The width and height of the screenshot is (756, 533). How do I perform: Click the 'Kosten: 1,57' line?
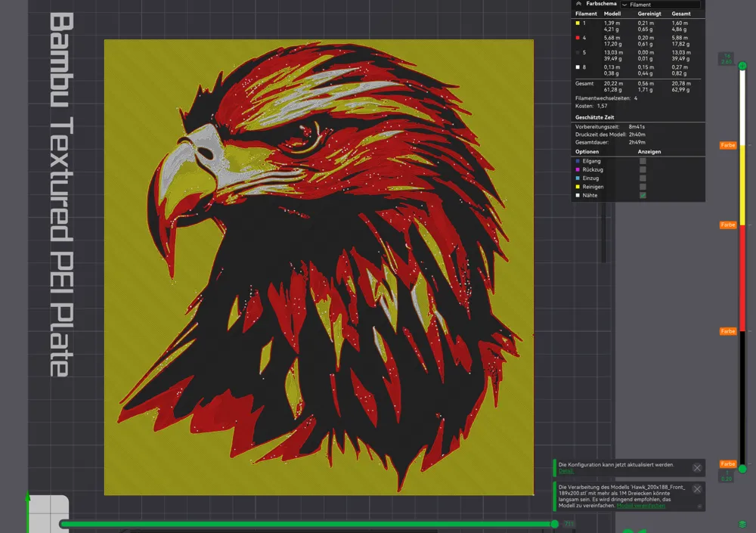(591, 106)
